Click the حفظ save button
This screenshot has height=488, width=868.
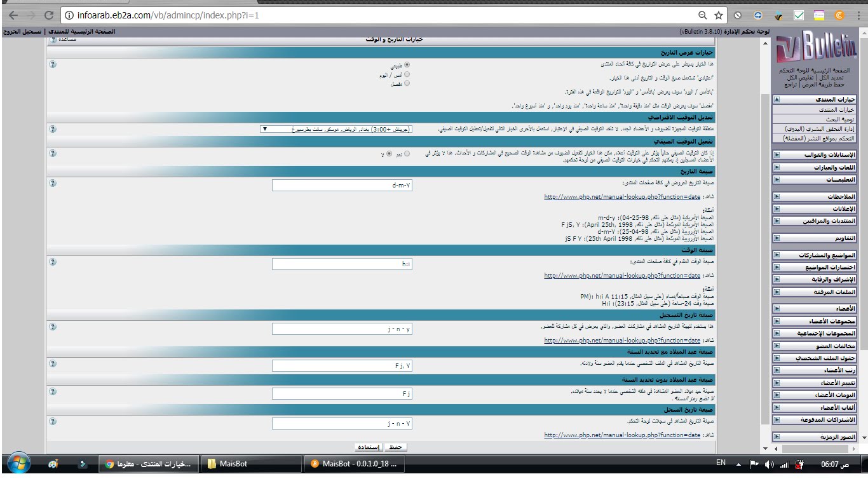(x=397, y=447)
